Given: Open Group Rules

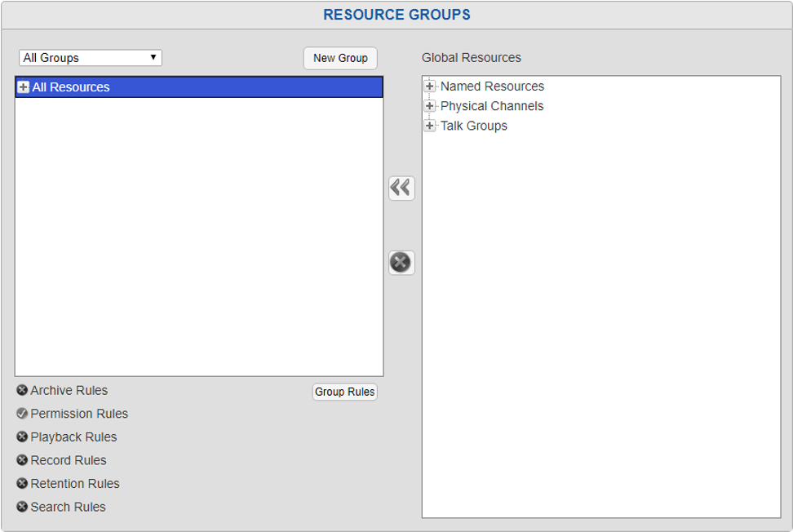Looking at the screenshot, I should (x=344, y=392).
